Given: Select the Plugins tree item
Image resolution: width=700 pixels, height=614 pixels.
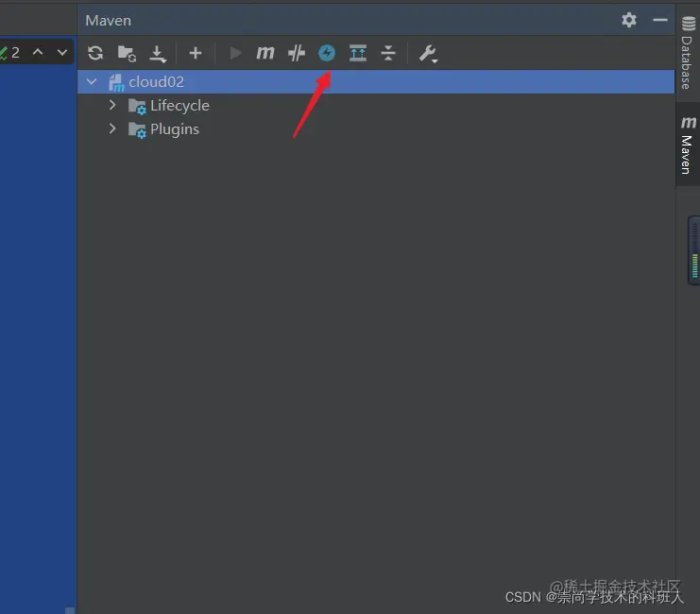Looking at the screenshot, I should [175, 129].
